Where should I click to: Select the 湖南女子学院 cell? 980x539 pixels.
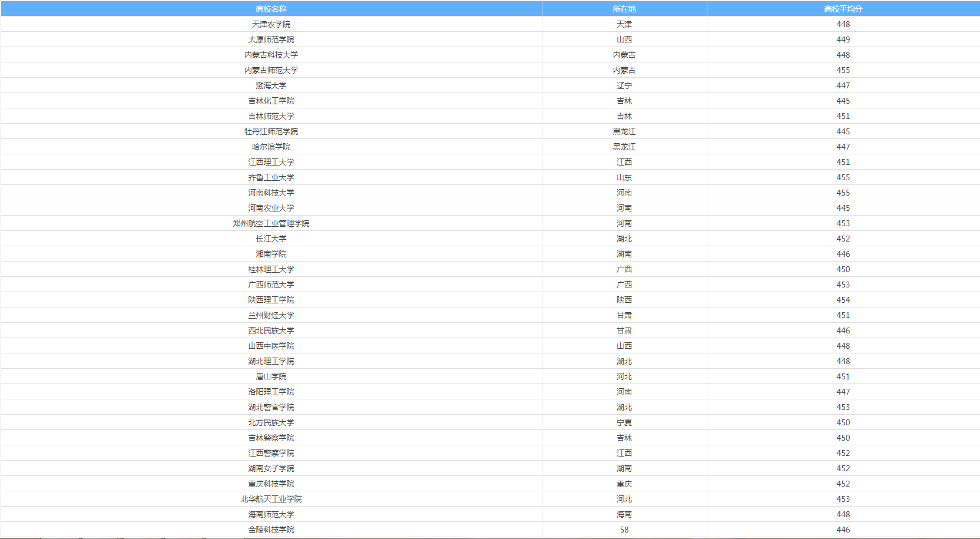click(271, 468)
